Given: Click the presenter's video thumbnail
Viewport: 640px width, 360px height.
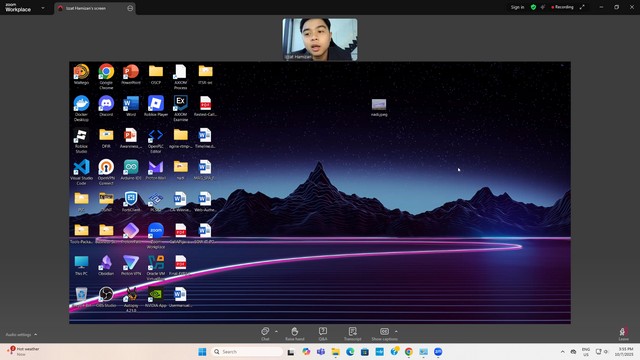Looking at the screenshot, I should [x=320, y=40].
